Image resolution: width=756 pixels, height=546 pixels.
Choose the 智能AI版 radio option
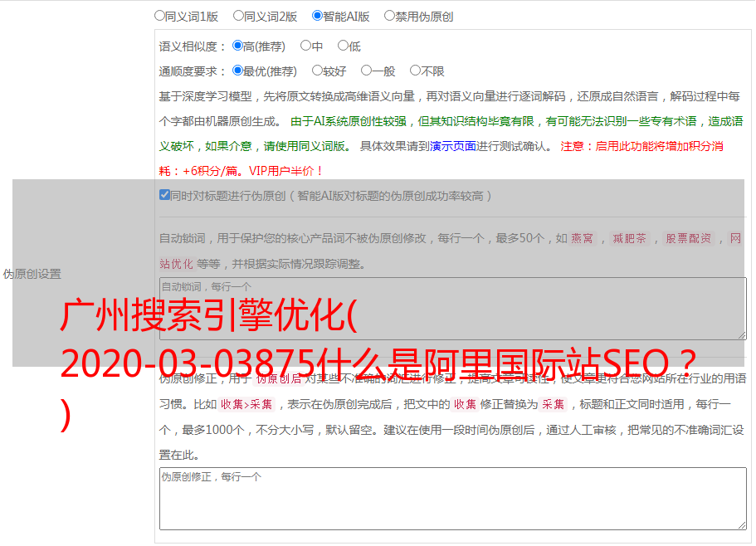pos(317,16)
